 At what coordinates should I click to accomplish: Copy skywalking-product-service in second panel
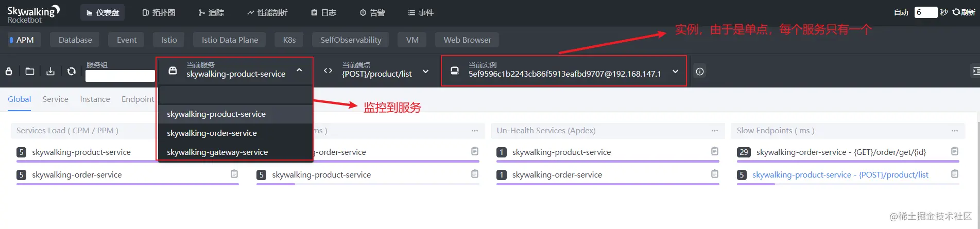point(475,174)
